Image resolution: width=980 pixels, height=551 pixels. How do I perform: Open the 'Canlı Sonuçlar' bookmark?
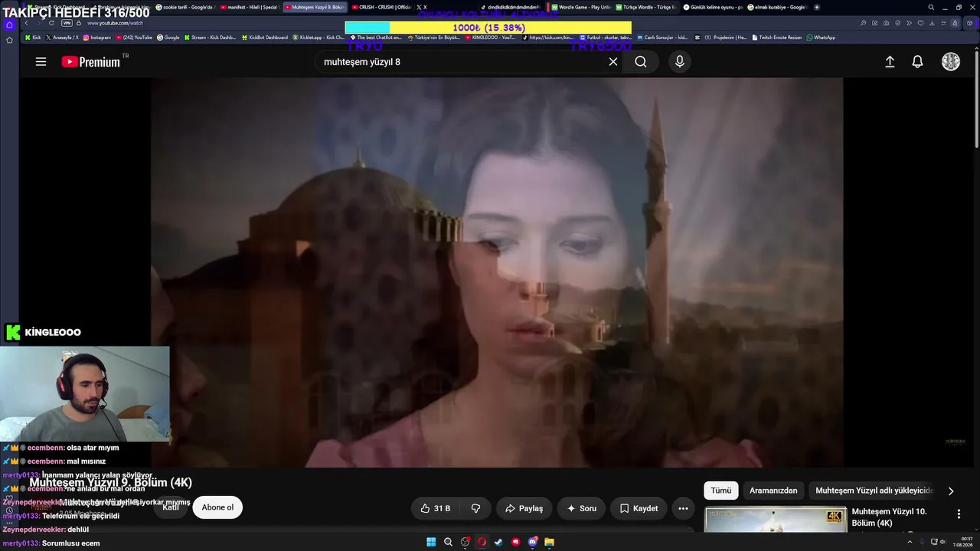pos(663,37)
